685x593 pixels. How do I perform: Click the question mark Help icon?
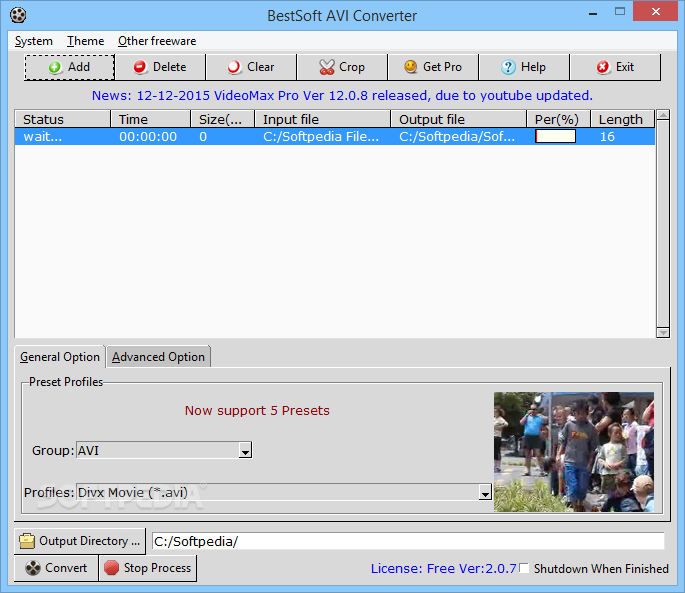point(508,67)
